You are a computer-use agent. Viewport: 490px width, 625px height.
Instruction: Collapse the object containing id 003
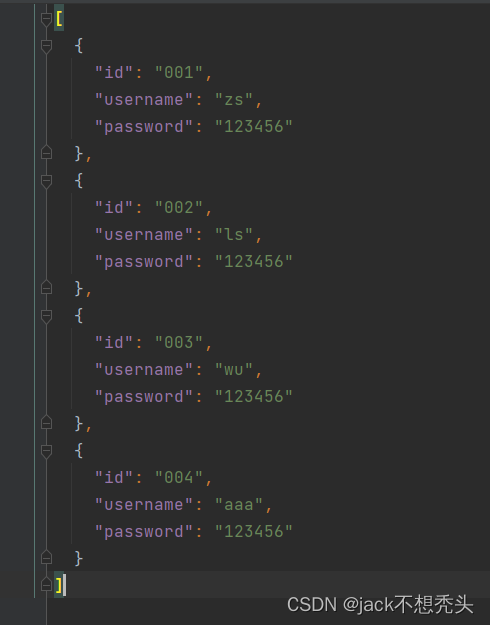coord(46,316)
